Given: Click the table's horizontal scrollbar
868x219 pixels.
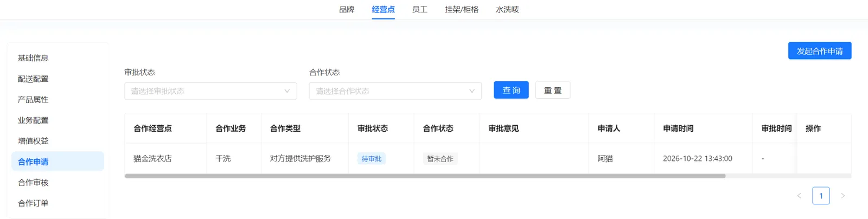Looking at the screenshot, I should tap(425, 176).
